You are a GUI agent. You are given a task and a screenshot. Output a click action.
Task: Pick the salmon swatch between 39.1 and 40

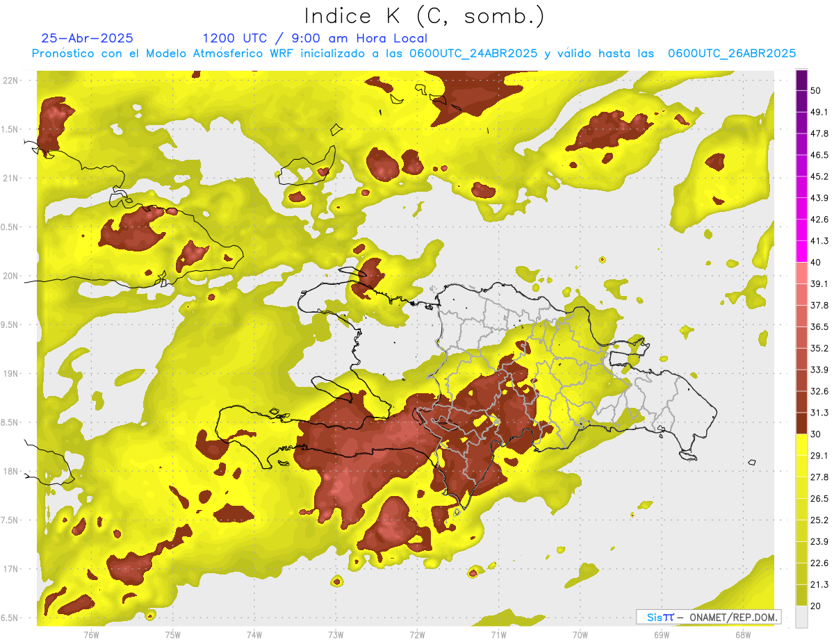[801, 274]
